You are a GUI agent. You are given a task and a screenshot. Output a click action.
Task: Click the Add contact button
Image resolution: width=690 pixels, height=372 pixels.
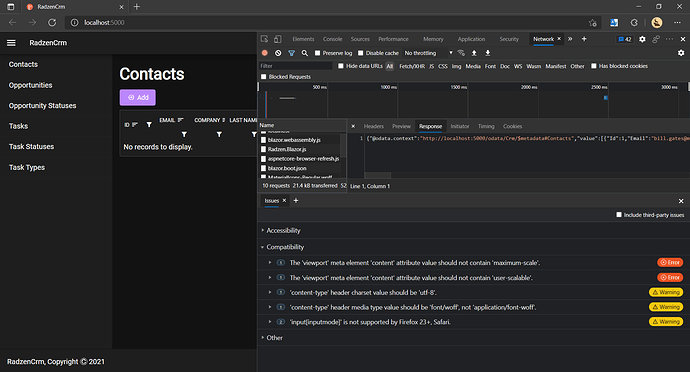tap(138, 97)
